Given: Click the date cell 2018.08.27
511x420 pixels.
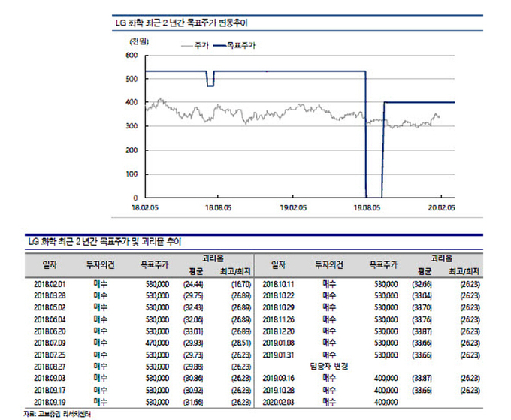Looking at the screenshot, I should pyautogui.click(x=50, y=367).
